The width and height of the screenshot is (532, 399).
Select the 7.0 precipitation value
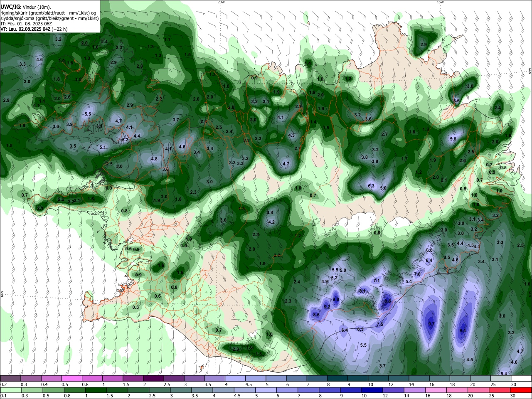click(x=417, y=274)
